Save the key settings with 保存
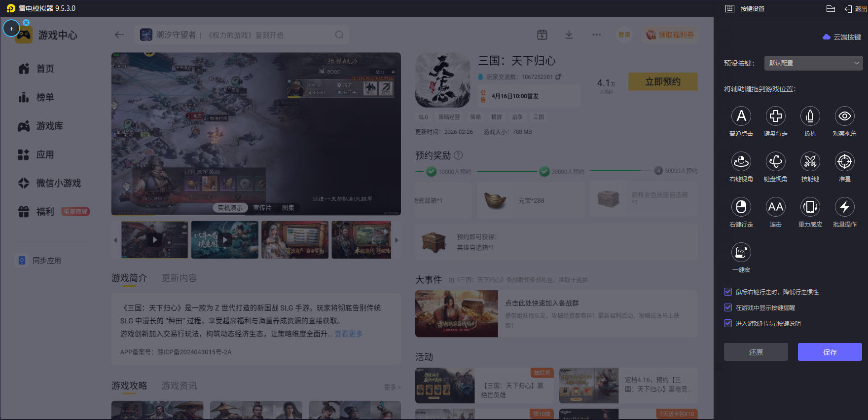868x420 pixels. coord(830,352)
